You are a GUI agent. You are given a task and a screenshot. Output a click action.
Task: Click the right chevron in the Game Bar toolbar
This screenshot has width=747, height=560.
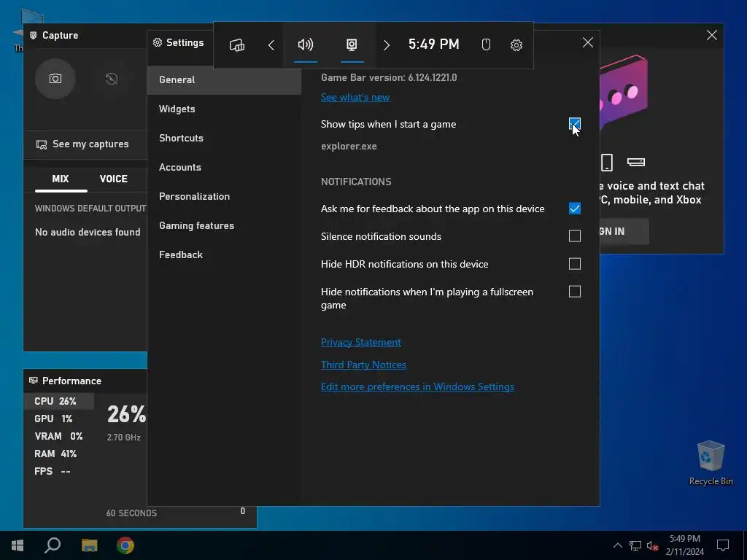[x=387, y=45]
